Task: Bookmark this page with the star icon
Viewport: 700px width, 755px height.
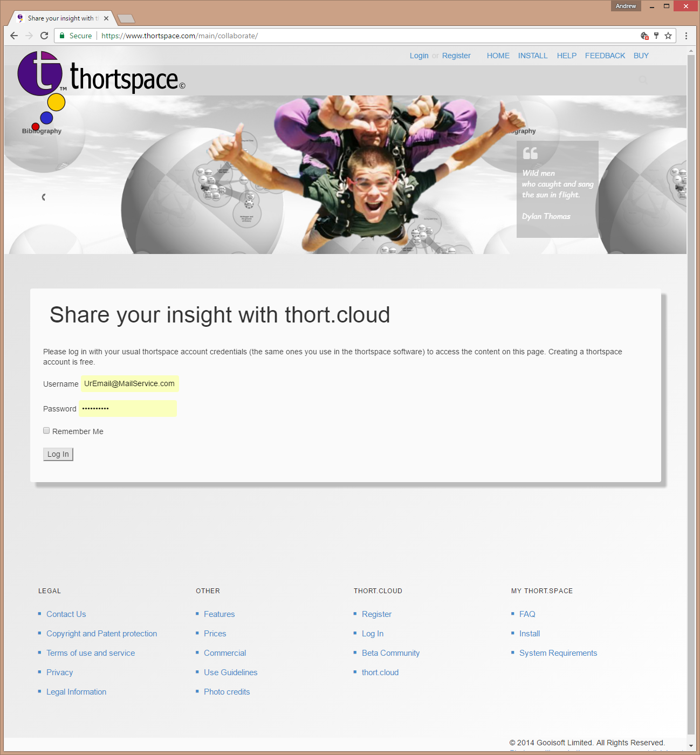Action: [668, 36]
